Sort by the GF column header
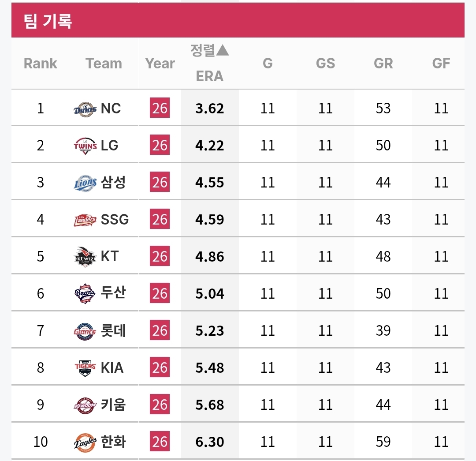The image size is (476, 461). coord(441,64)
